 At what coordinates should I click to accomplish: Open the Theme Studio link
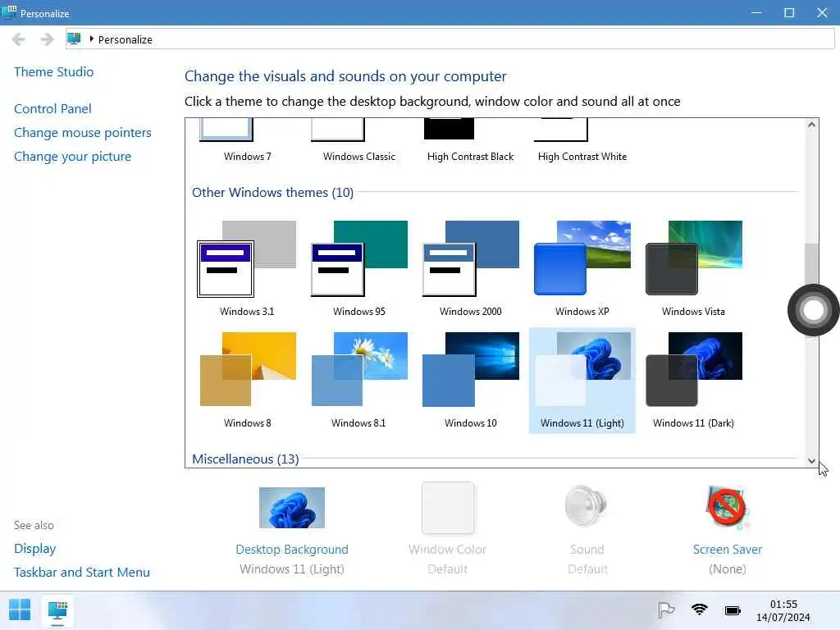(x=53, y=72)
